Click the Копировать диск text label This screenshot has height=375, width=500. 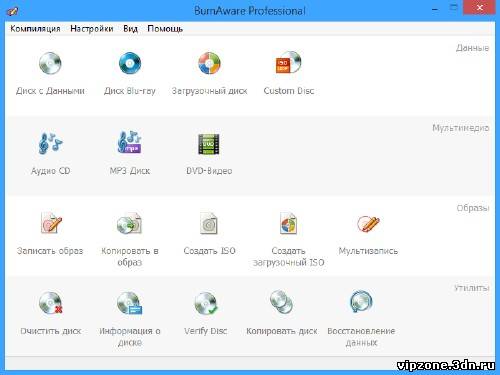point(282,331)
